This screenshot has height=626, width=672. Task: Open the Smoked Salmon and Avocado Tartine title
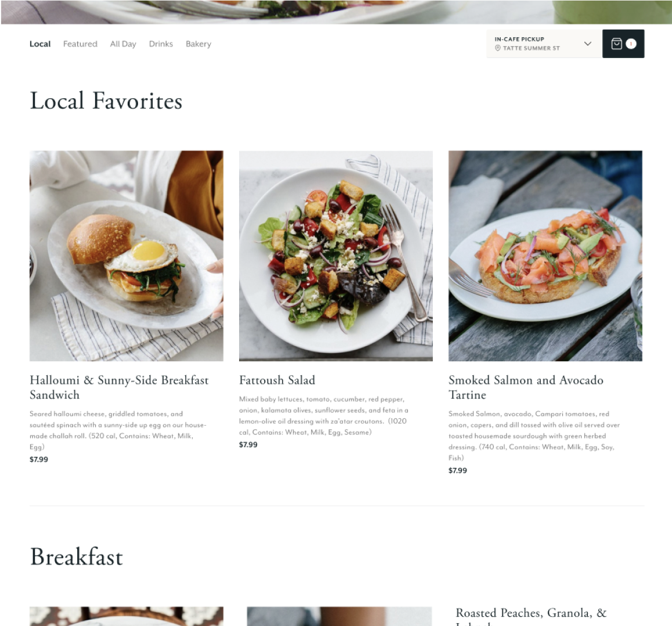pyautogui.click(x=526, y=387)
